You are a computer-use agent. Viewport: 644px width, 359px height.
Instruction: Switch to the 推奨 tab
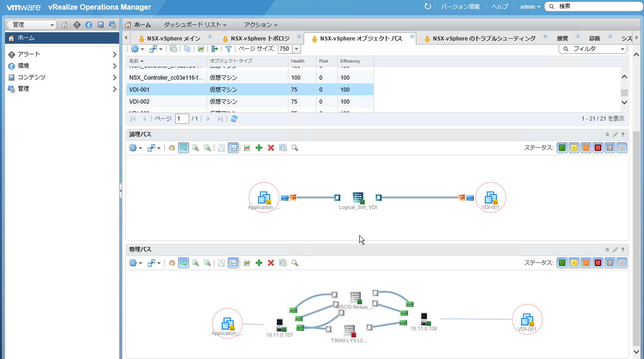click(x=563, y=39)
